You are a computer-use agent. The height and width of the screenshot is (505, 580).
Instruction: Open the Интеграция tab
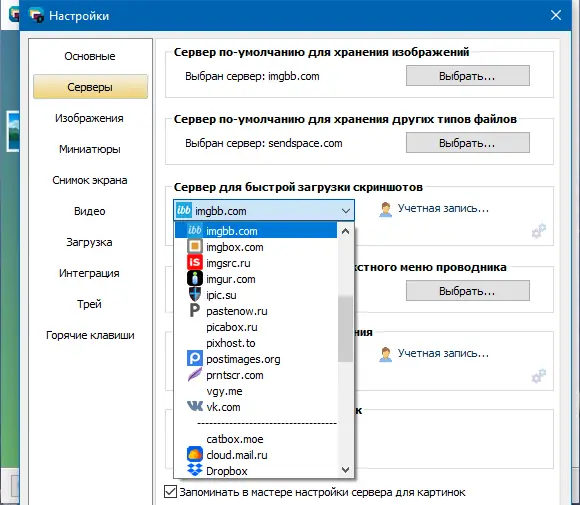[90, 273]
